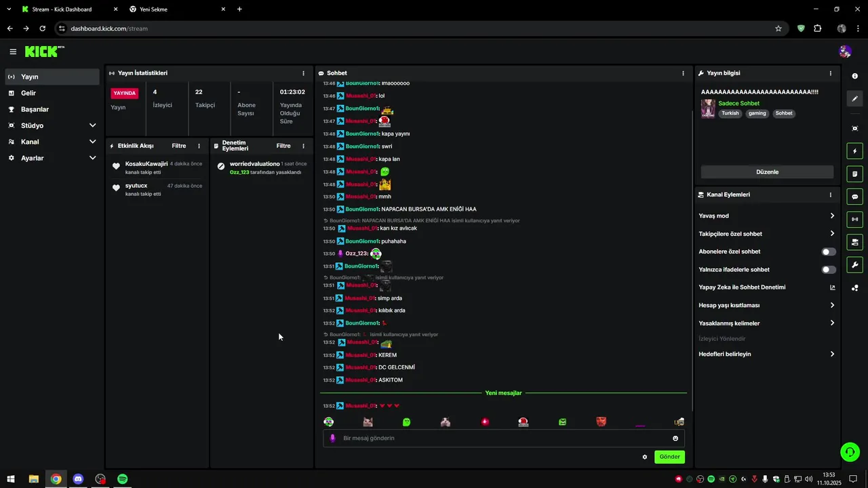The image size is (868, 488).
Task: Select the pencil edit icon in widget bar
Action: (x=854, y=99)
